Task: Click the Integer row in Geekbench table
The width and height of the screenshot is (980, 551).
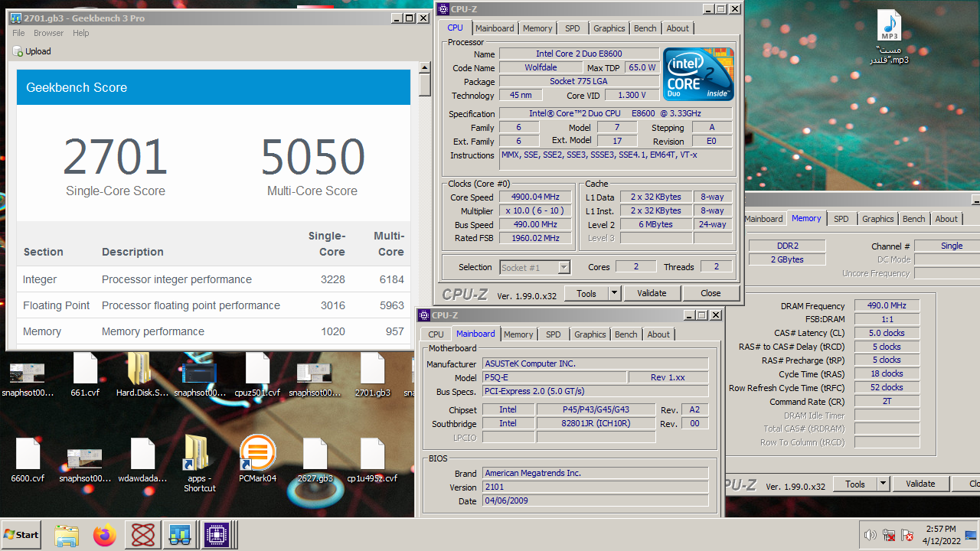Action: coord(214,279)
